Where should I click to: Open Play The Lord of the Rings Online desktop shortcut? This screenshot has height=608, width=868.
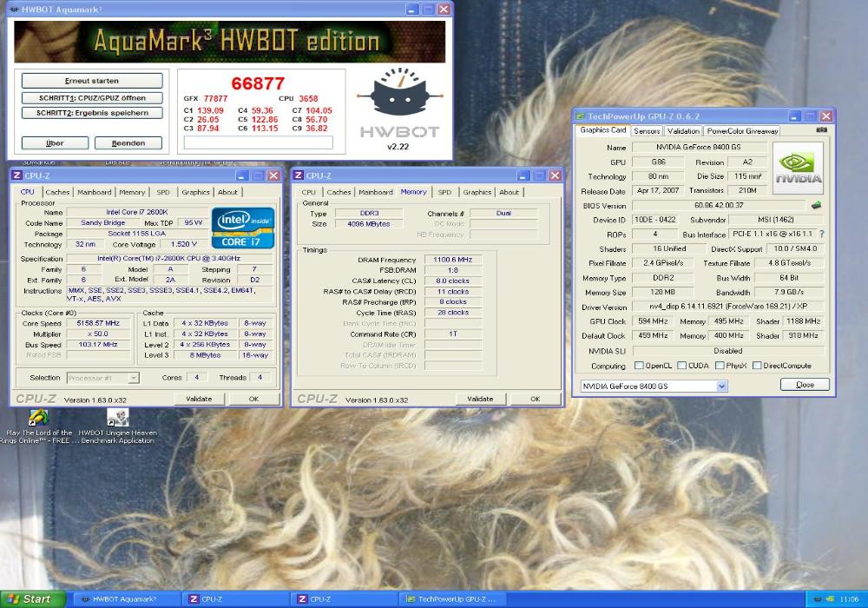click(x=37, y=426)
